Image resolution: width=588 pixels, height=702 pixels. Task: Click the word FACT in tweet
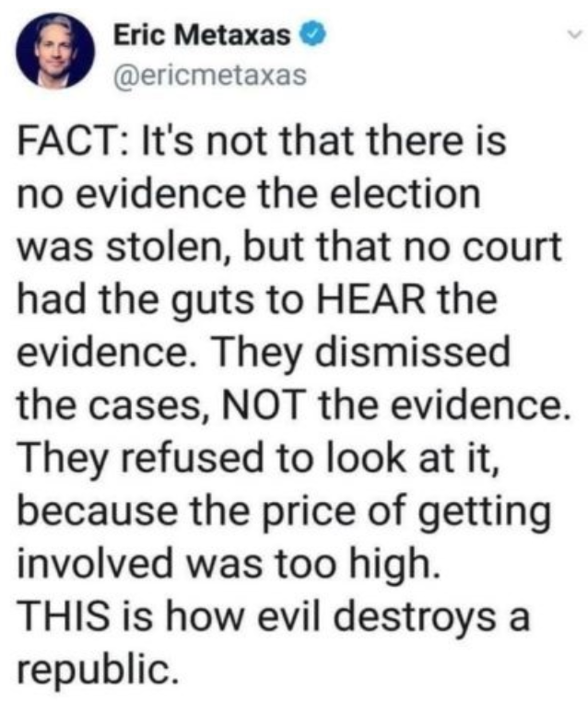[x=65, y=141]
